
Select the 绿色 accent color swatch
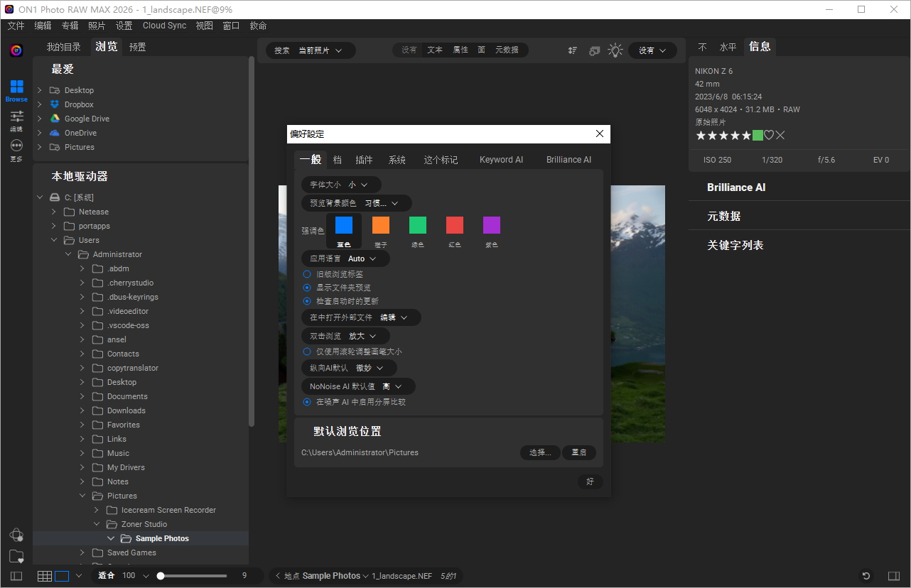[417, 225]
